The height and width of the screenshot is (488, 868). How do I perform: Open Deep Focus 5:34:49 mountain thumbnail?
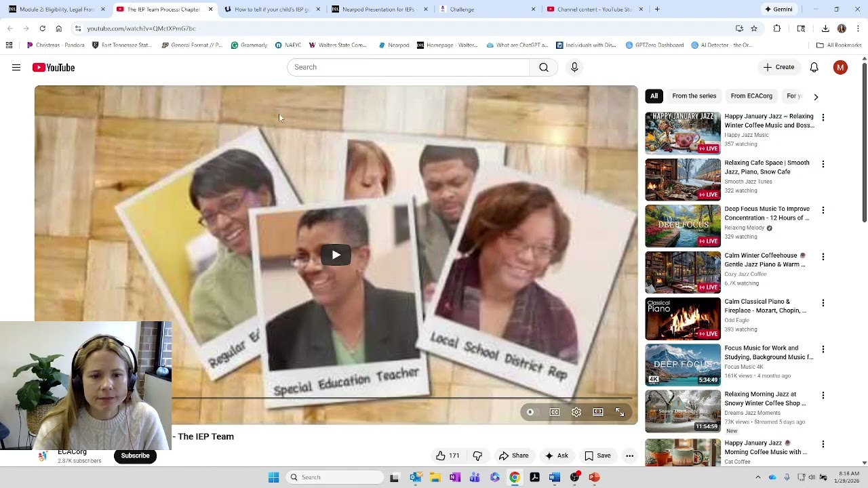[683, 365]
